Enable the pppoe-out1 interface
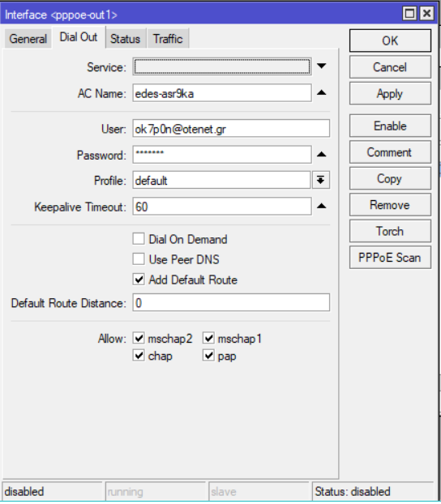The height and width of the screenshot is (504, 441). coord(390,126)
